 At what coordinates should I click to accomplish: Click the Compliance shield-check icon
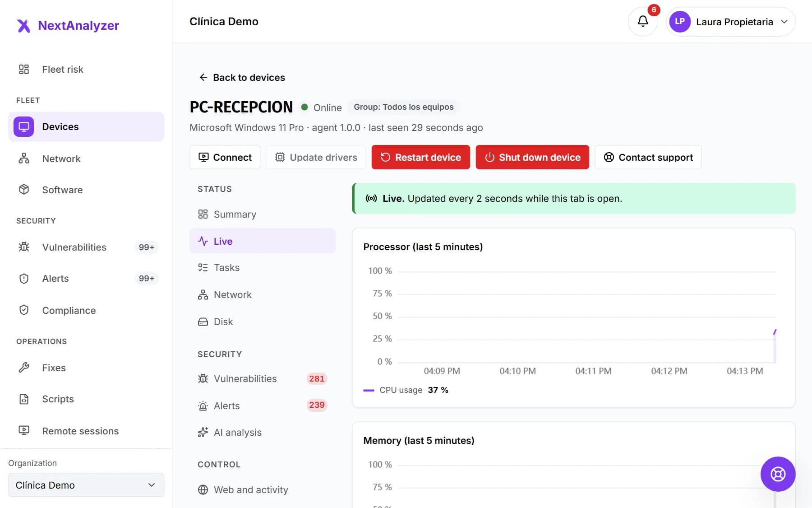point(24,310)
